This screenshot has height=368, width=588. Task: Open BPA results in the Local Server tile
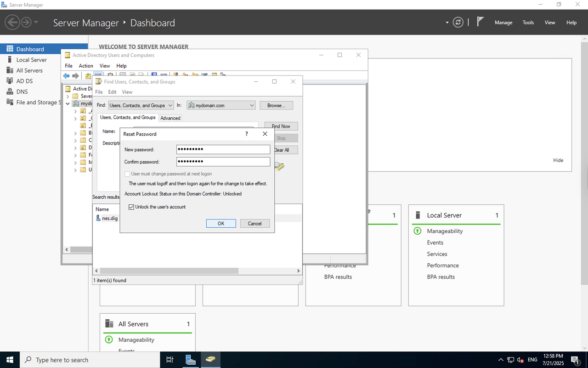(x=441, y=277)
